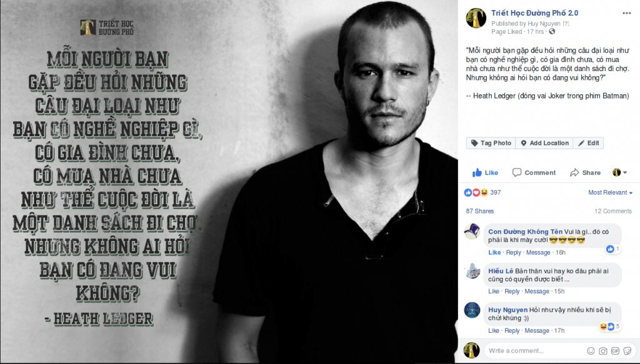Like Con Đường Không Tên's comment
Image resolution: width=640 pixels, height=364 pixels.
coord(494,252)
